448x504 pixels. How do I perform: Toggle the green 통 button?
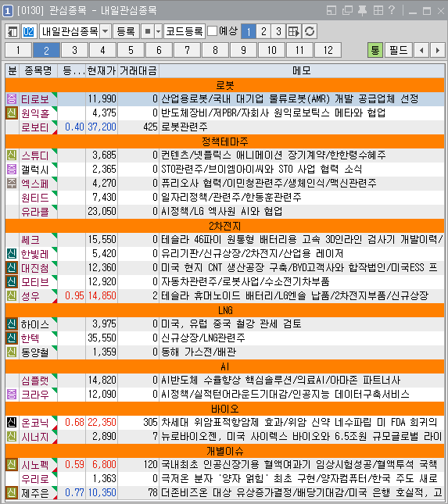click(375, 50)
